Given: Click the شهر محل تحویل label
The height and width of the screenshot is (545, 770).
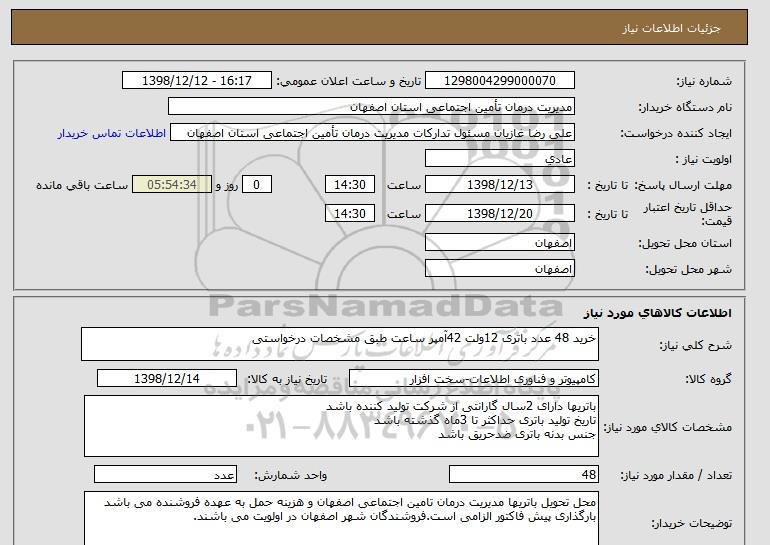Looking at the screenshot, I should point(688,269).
